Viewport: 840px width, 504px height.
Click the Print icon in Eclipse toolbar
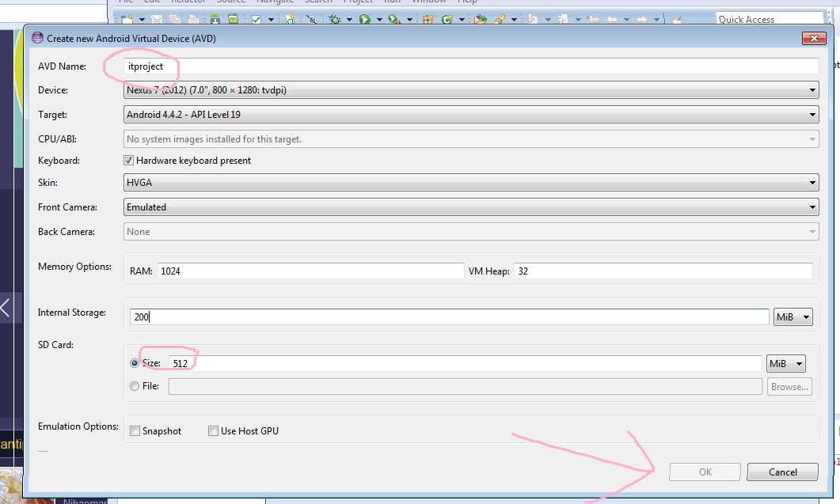pyautogui.click(x=193, y=19)
